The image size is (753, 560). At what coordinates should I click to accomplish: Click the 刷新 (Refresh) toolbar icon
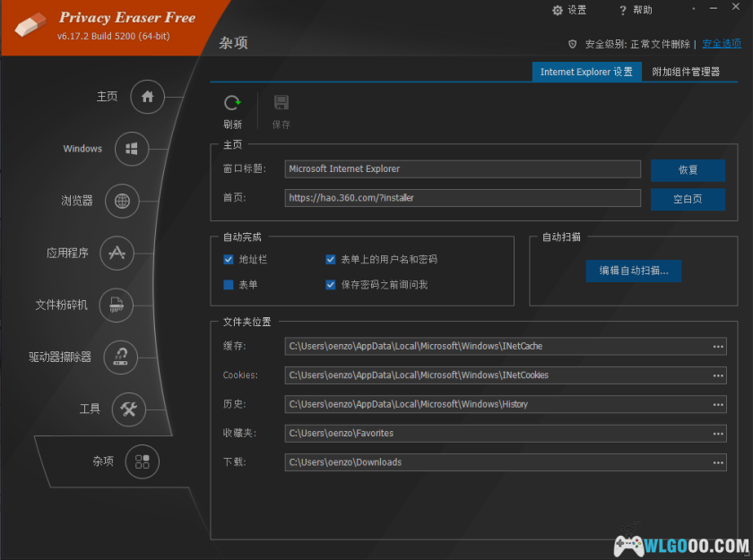click(x=232, y=103)
